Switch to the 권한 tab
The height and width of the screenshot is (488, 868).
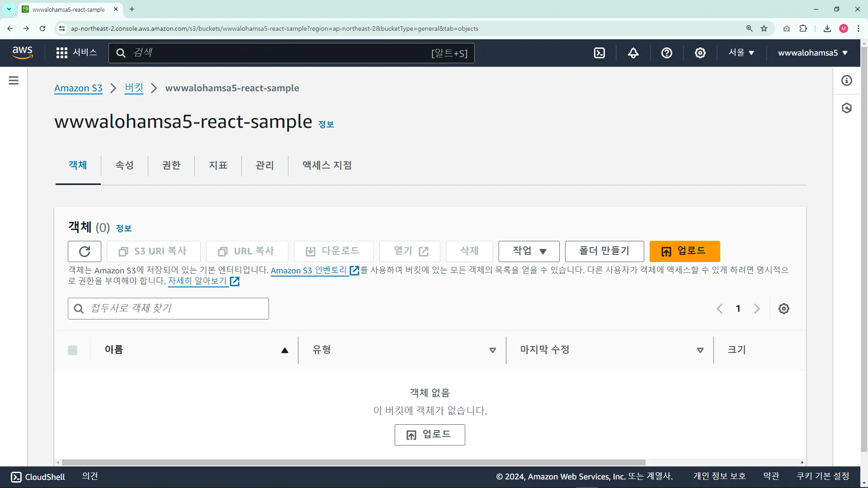pyautogui.click(x=171, y=165)
